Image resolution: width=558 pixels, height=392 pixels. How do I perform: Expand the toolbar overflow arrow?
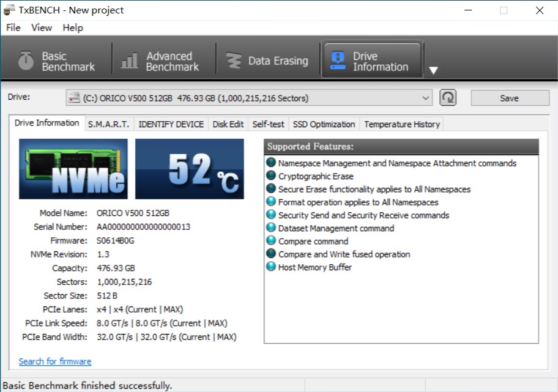[x=433, y=70]
